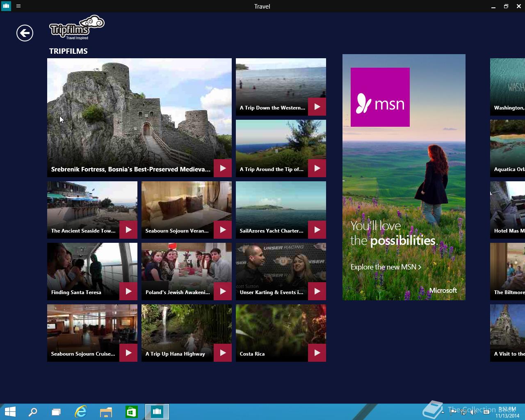Launch Internet Explorer from taskbar
525x420 pixels.
pos(81,412)
